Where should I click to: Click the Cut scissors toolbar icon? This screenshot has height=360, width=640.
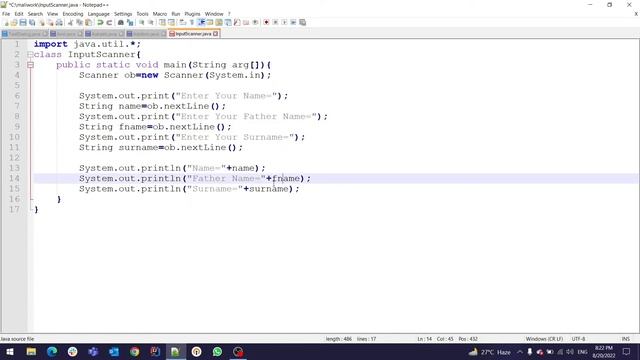70,22
